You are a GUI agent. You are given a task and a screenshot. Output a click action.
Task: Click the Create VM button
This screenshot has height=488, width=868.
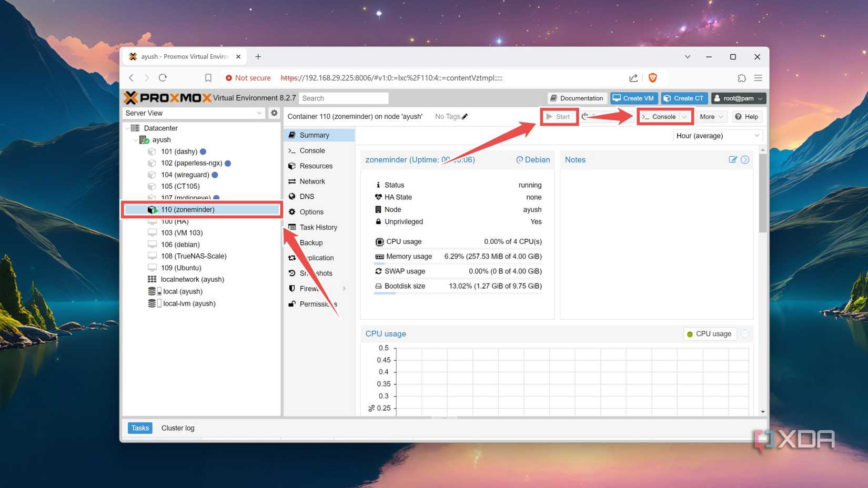[633, 98]
